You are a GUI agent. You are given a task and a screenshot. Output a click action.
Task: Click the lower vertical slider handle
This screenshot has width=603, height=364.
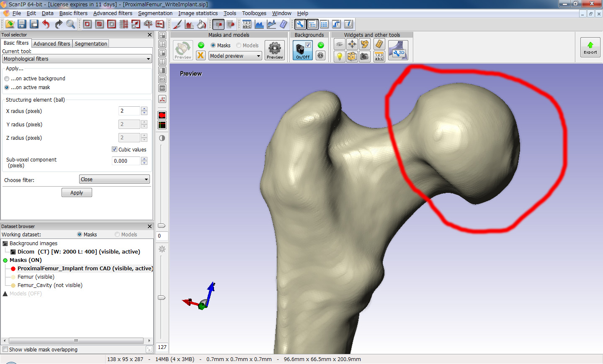click(162, 298)
